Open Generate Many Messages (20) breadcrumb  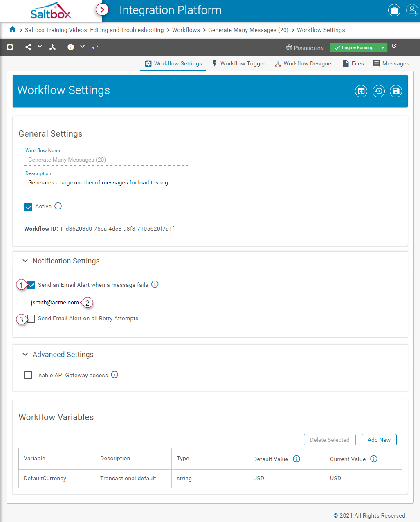(248, 30)
